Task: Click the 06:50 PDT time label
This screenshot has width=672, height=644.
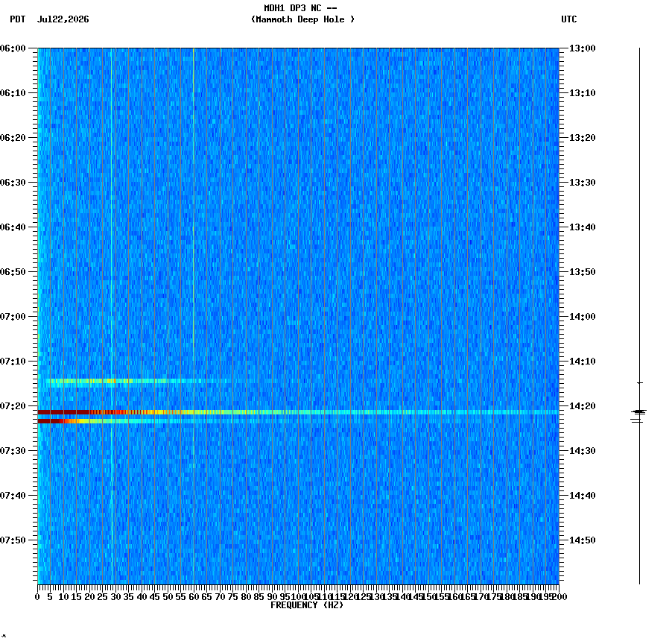Action: tap(13, 272)
